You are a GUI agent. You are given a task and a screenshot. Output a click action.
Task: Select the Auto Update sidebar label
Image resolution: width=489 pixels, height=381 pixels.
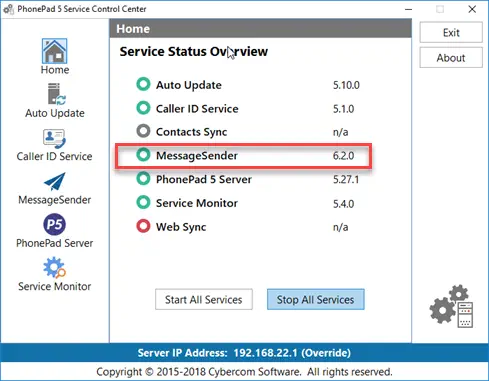click(x=55, y=113)
